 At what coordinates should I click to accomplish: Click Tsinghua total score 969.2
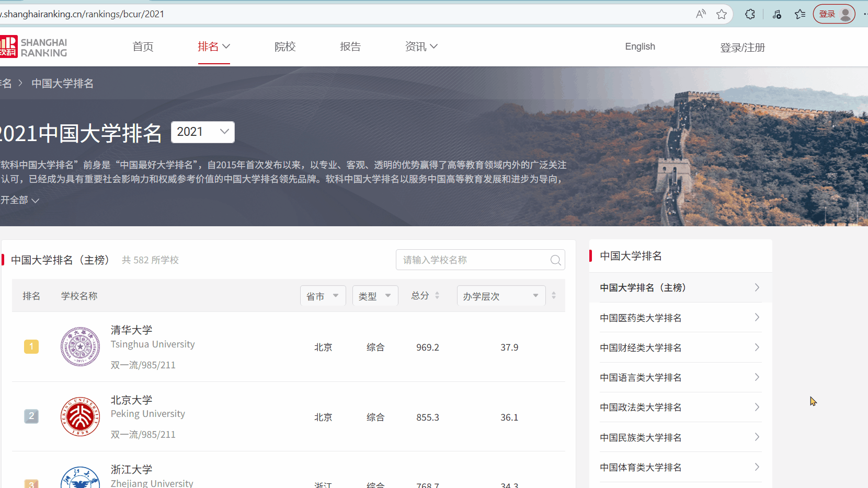point(428,347)
